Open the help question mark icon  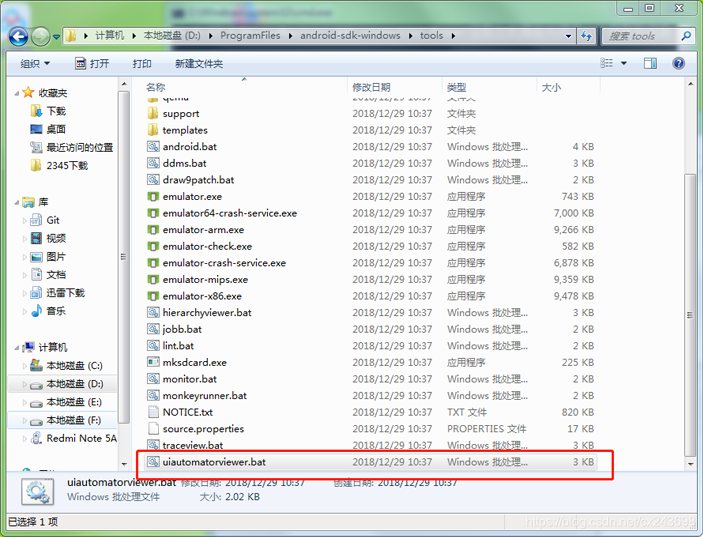click(679, 63)
